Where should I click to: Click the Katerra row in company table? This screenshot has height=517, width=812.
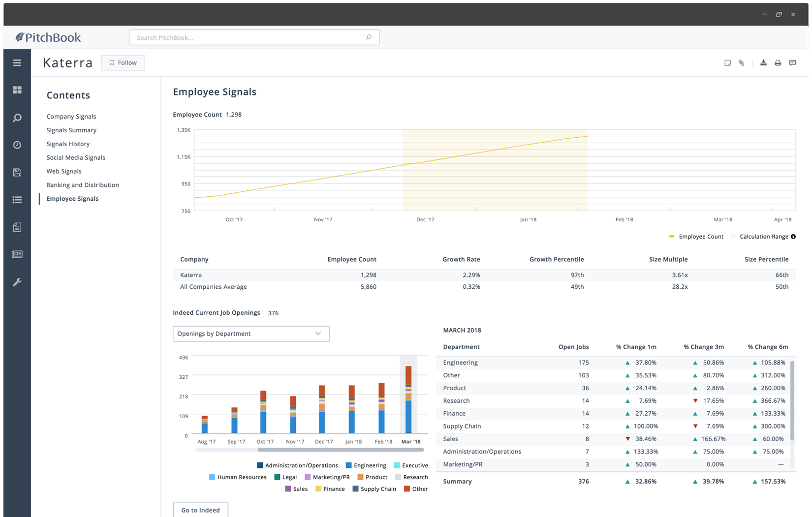(x=484, y=275)
